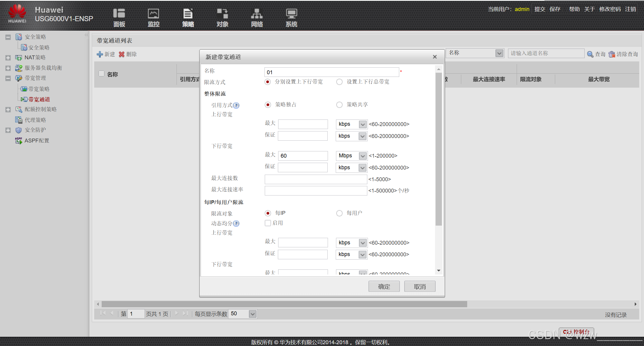Expand the NAT策略 tree node
This screenshot has width=644, height=346.
[x=8, y=58]
